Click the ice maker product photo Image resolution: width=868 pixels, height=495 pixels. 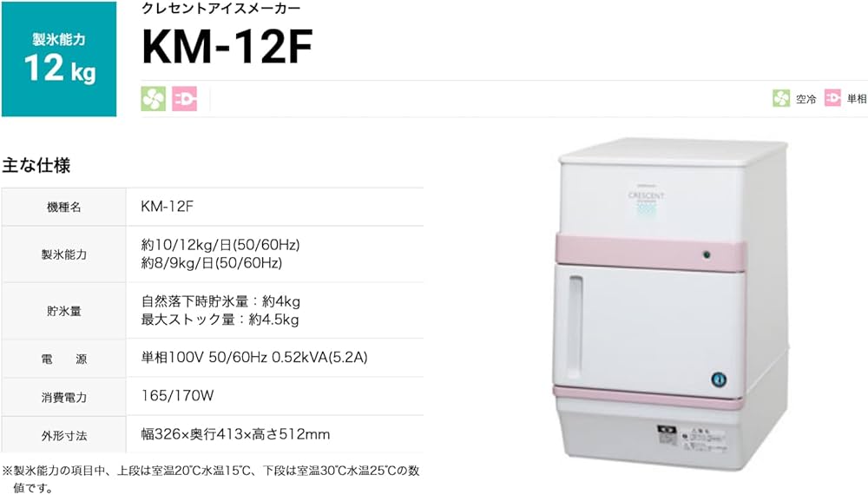670,303
